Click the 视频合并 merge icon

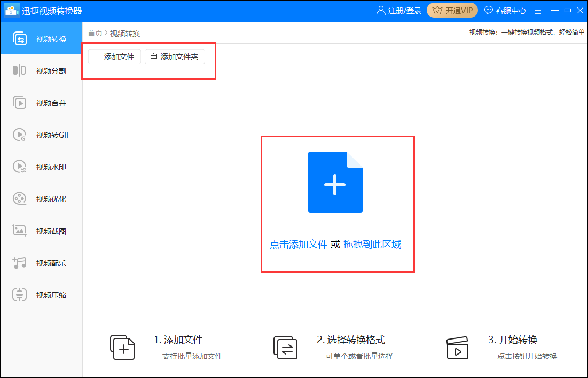(20, 103)
